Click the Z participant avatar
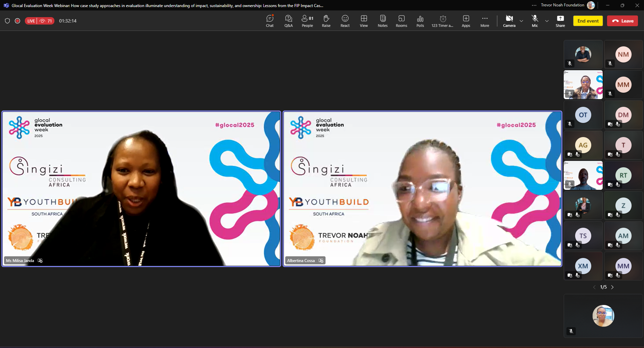The image size is (644, 348). pyautogui.click(x=624, y=206)
